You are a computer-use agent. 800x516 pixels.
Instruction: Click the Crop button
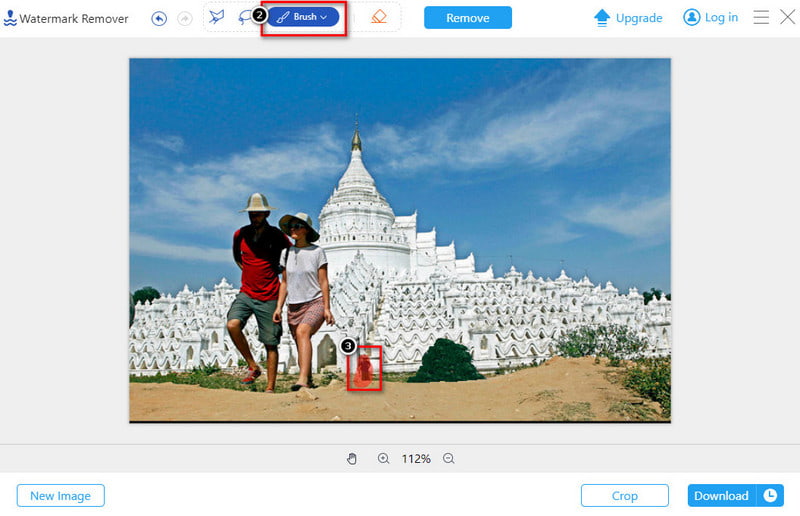[x=624, y=495]
